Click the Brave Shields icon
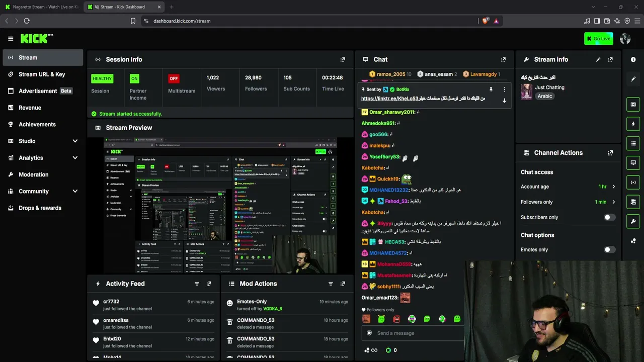This screenshot has width=644, height=362. [x=485, y=21]
